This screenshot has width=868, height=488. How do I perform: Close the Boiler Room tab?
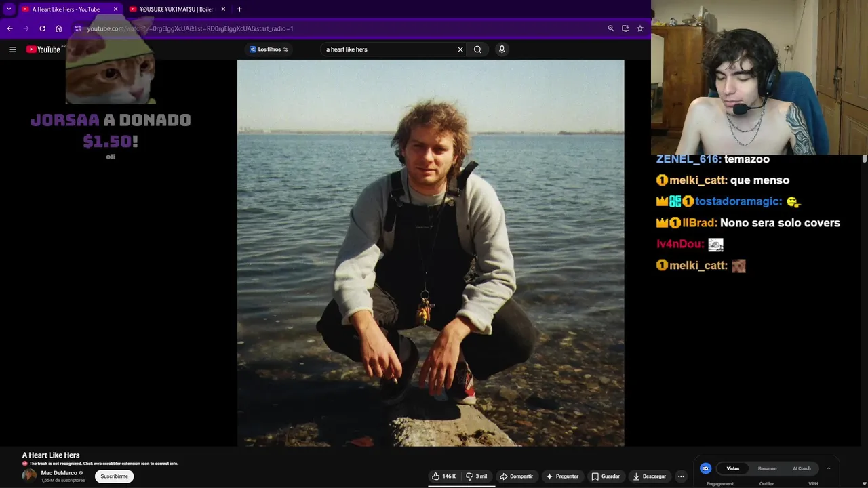[x=223, y=9]
